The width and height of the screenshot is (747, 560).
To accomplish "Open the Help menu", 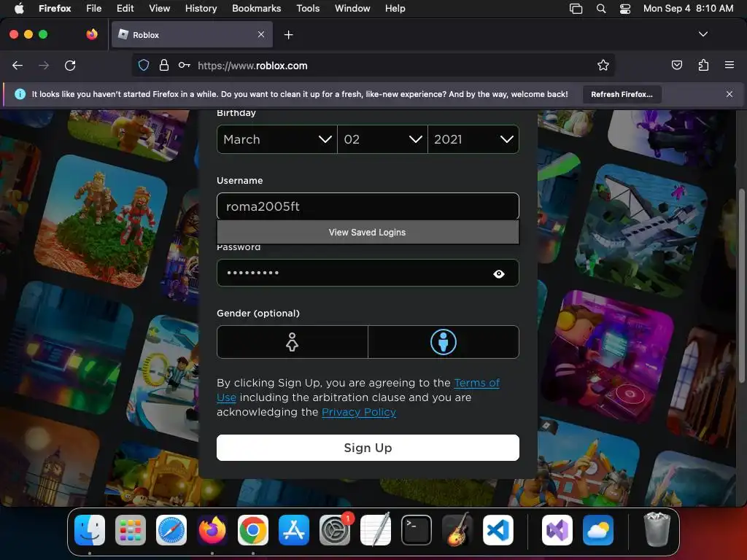I will 395,8.
